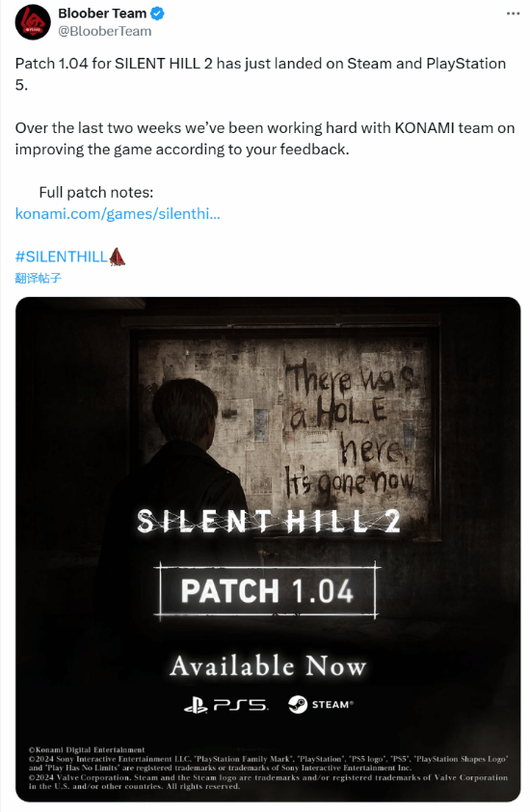
Task: Click the PATCH 1.04 framed box
Action: click(267, 590)
